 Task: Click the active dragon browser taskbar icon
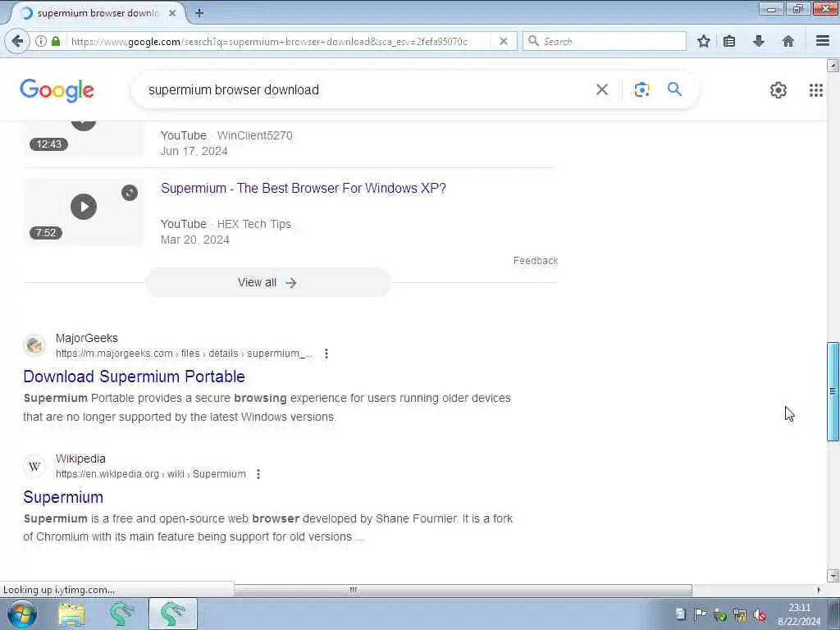[x=172, y=614]
